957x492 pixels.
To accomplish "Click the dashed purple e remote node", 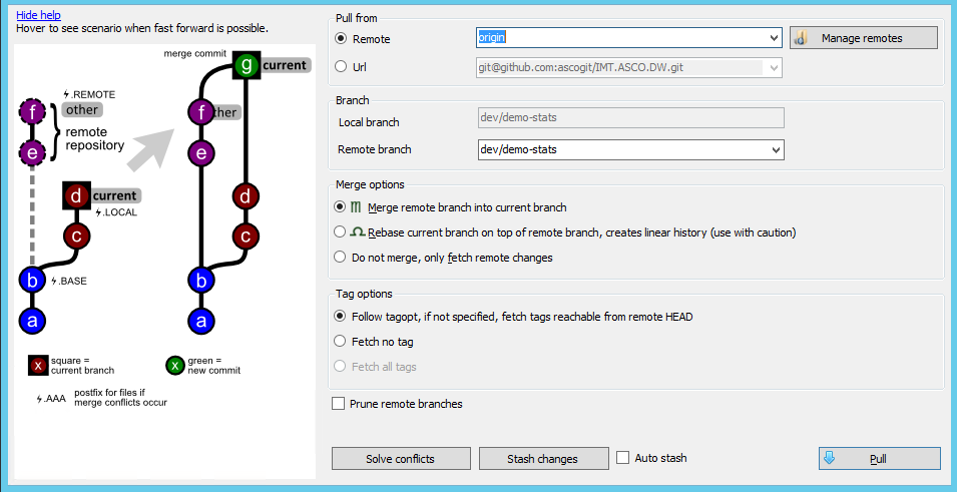I will (x=32, y=153).
